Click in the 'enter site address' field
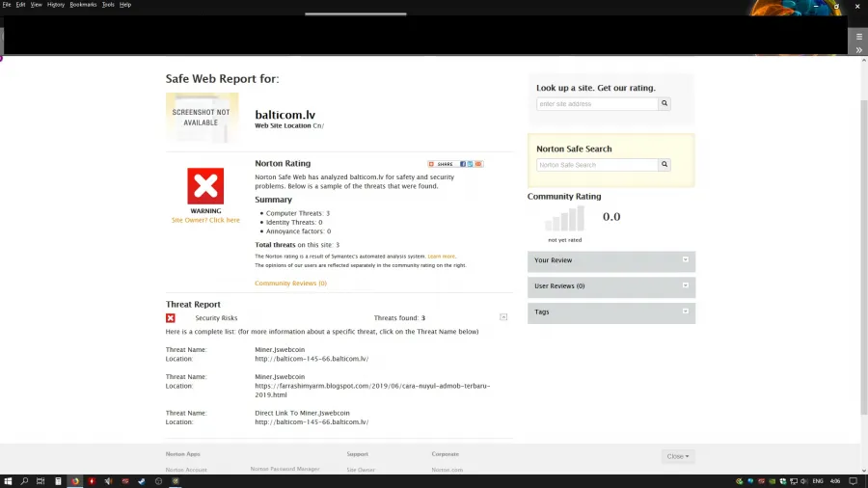Image resolution: width=868 pixels, height=488 pixels. pos(597,103)
